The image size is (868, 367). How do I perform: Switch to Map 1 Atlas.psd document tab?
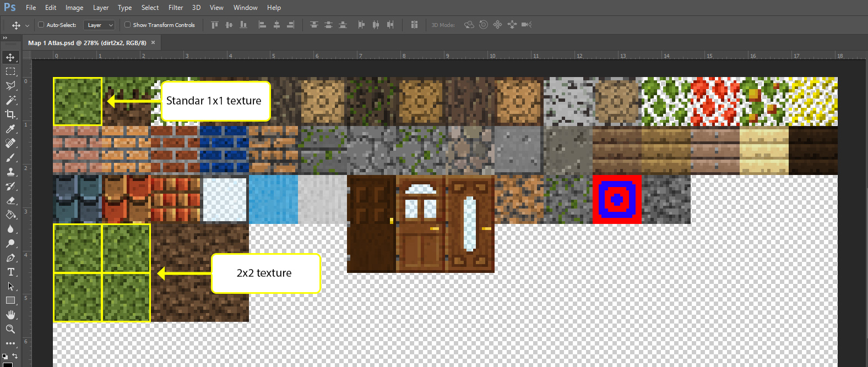tap(87, 43)
